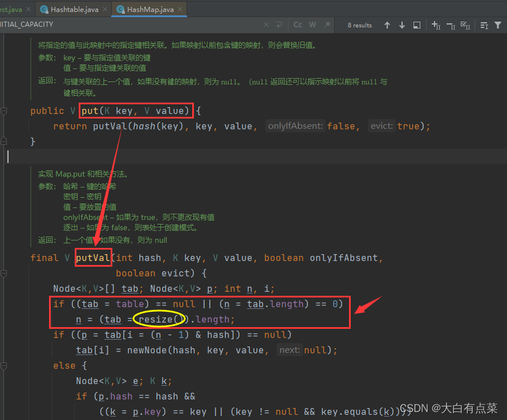This screenshot has height=420, width=507.
Task: Switch to the Hashtable.java tab
Action: pos(74,9)
